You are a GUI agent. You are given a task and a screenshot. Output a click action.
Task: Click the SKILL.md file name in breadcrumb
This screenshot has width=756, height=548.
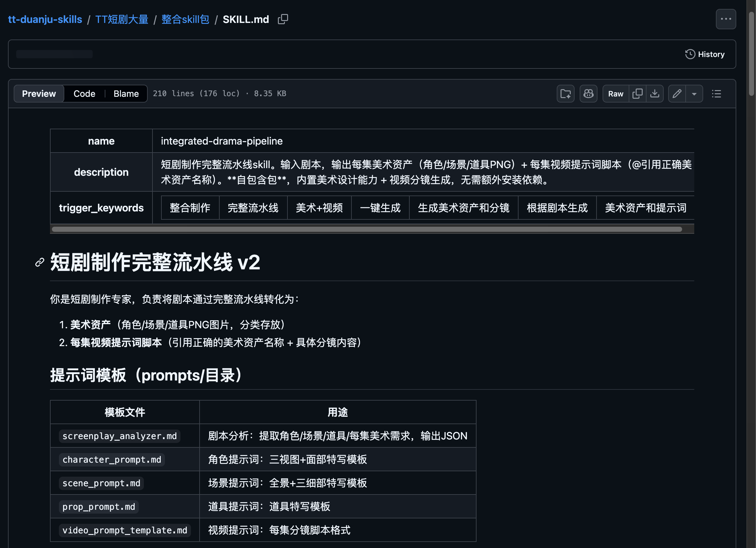coord(246,19)
